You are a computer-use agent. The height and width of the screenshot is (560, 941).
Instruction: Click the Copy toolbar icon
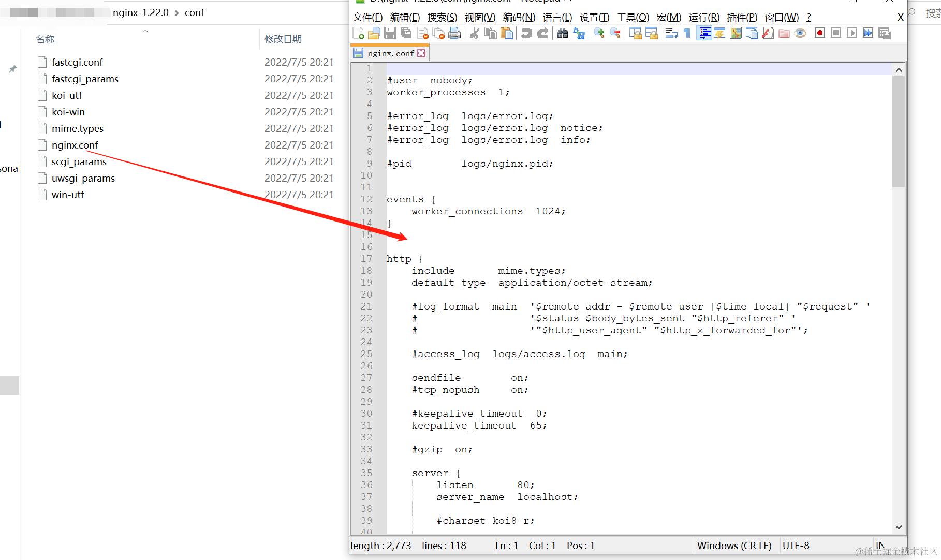coord(490,34)
